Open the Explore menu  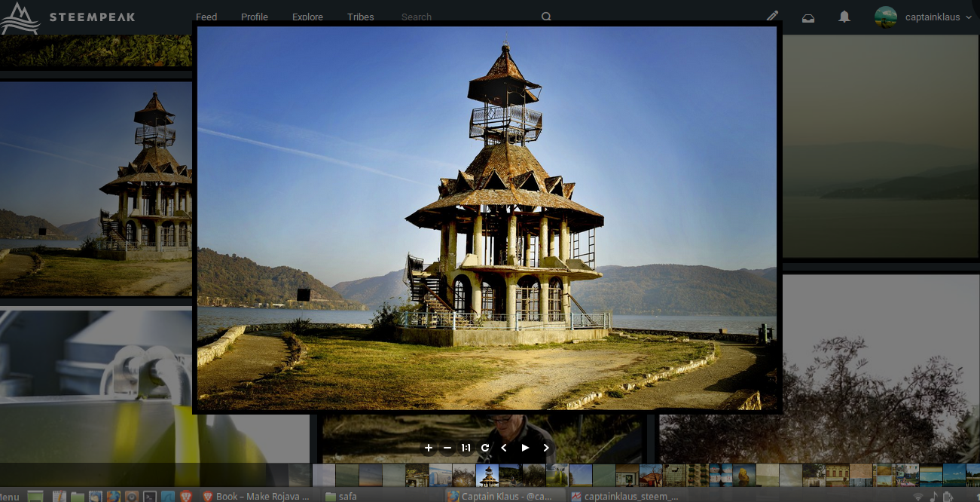click(307, 17)
